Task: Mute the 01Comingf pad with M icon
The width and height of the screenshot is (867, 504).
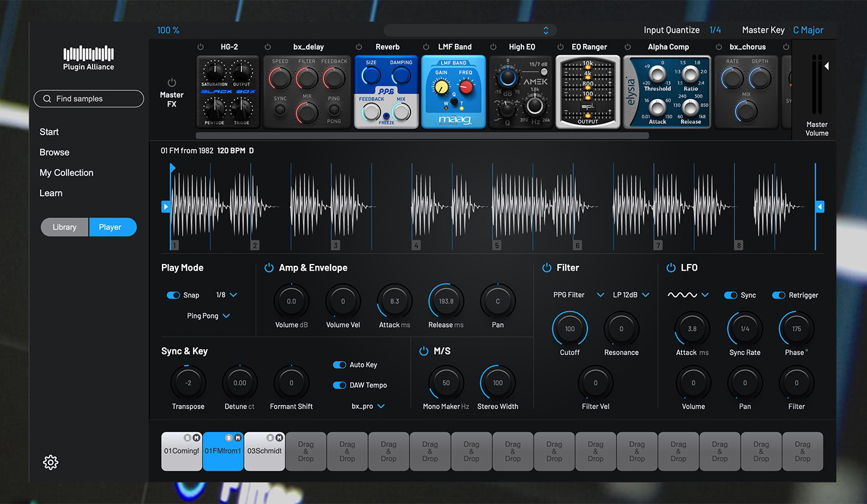Action: (x=196, y=438)
